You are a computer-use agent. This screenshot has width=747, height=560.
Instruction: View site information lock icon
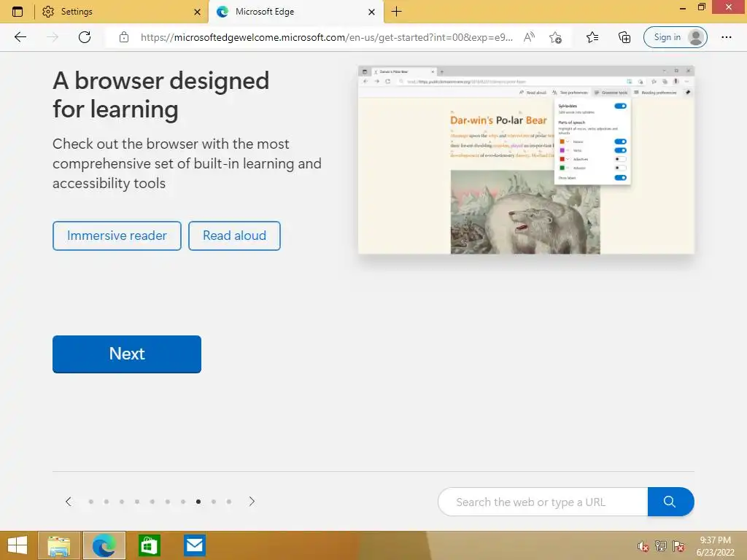click(x=124, y=37)
